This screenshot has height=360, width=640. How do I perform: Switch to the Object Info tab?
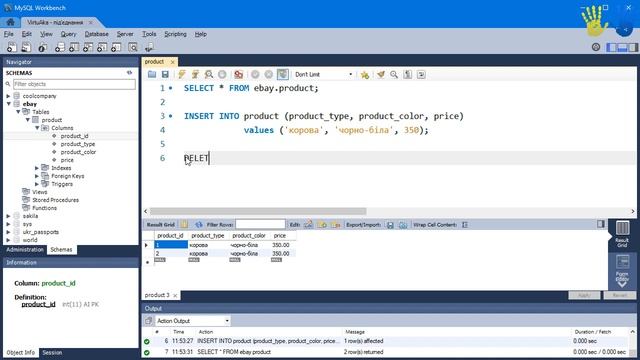(21, 352)
